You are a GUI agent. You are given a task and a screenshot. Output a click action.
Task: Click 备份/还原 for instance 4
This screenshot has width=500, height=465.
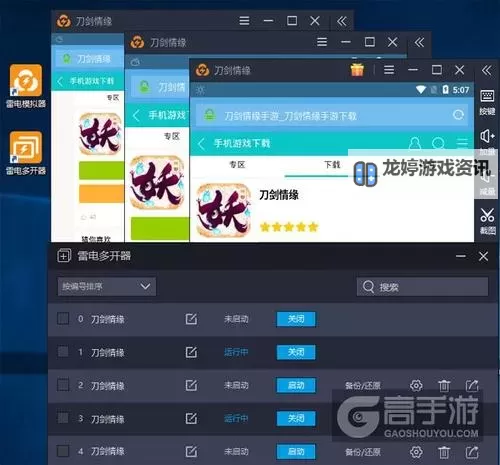[x=363, y=452]
